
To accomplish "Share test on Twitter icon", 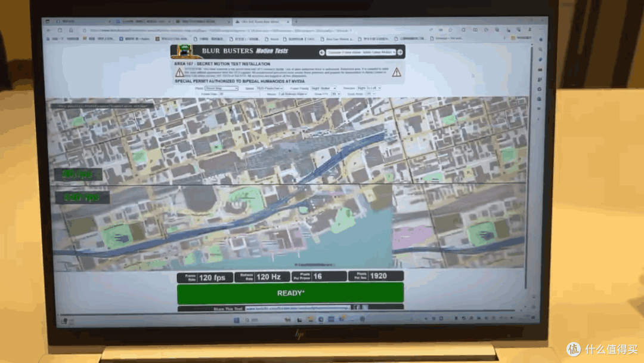I will 365,307.
